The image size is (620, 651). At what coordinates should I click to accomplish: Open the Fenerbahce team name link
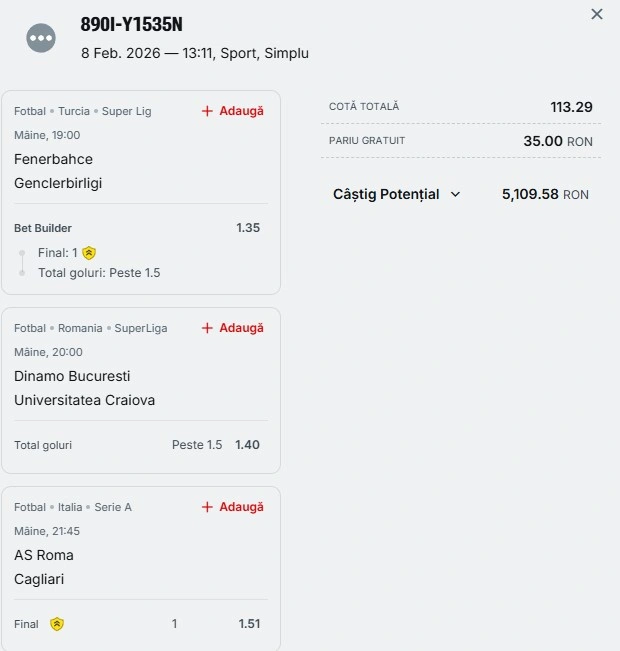[x=53, y=159]
